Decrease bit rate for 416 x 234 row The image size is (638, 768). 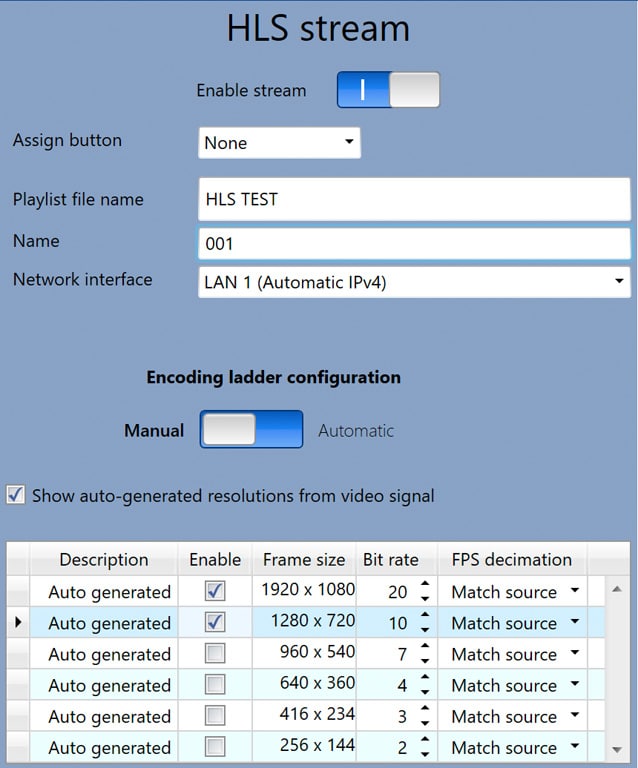[x=425, y=723]
